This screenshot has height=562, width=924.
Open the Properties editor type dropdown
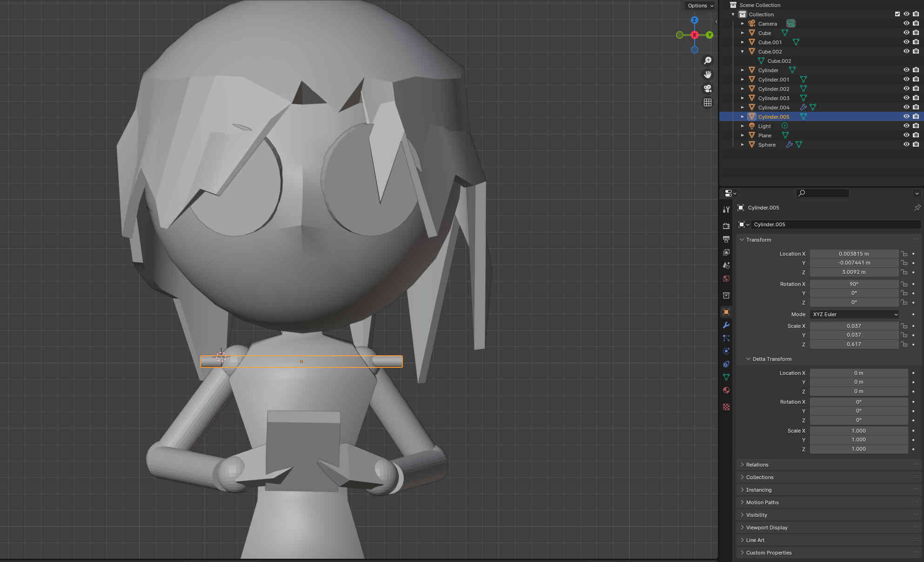pos(730,193)
